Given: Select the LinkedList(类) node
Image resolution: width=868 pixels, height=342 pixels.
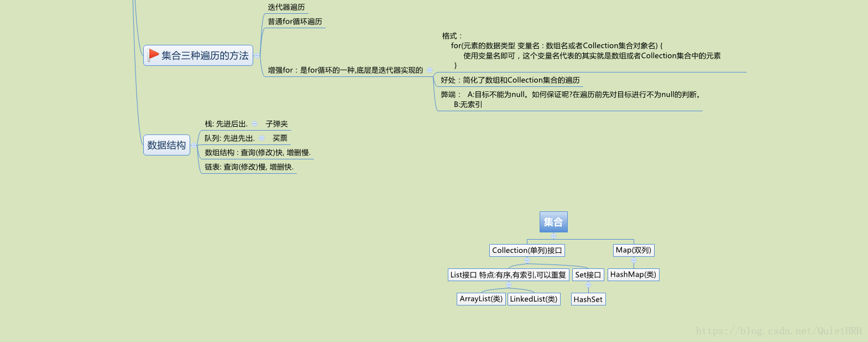Looking at the screenshot, I should (534, 299).
